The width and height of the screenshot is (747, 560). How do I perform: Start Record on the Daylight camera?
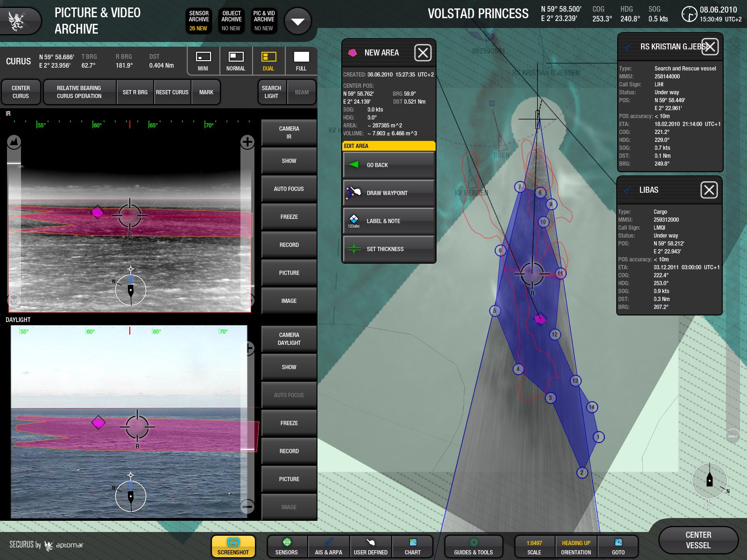(x=289, y=451)
